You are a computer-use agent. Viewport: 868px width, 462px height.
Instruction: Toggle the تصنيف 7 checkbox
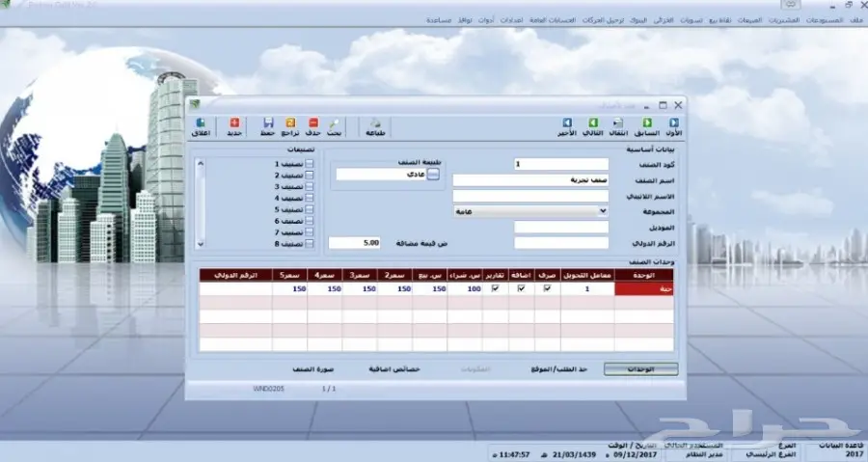pyautogui.click(x=309, y=232)
